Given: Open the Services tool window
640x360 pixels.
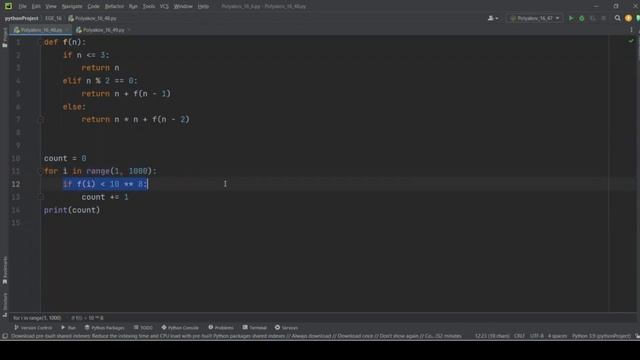Looking at the screenshot, I should click(286, 328).
